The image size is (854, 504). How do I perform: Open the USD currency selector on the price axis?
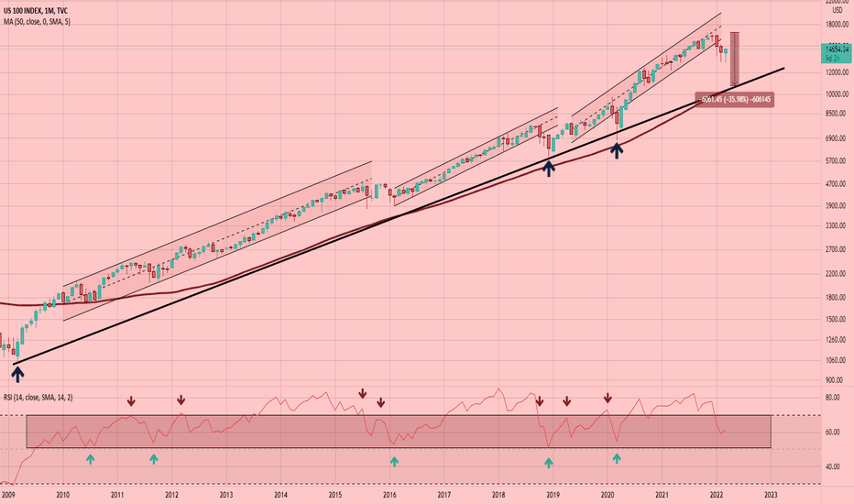(838, 10)
